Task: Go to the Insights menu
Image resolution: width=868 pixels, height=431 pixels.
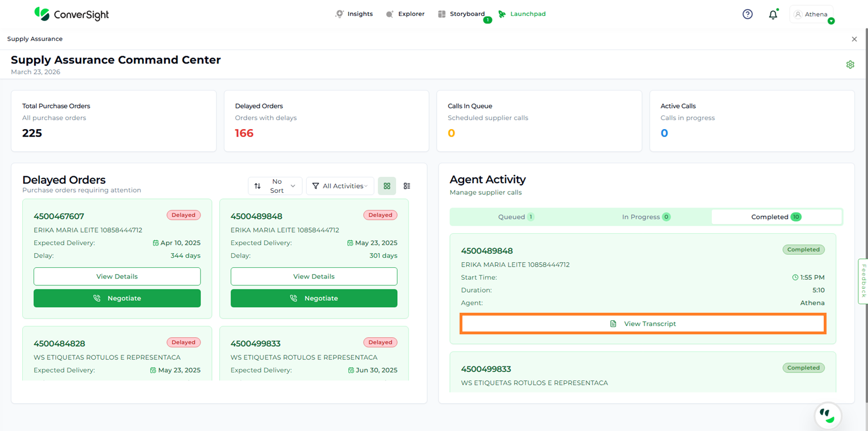Action: 354,14
